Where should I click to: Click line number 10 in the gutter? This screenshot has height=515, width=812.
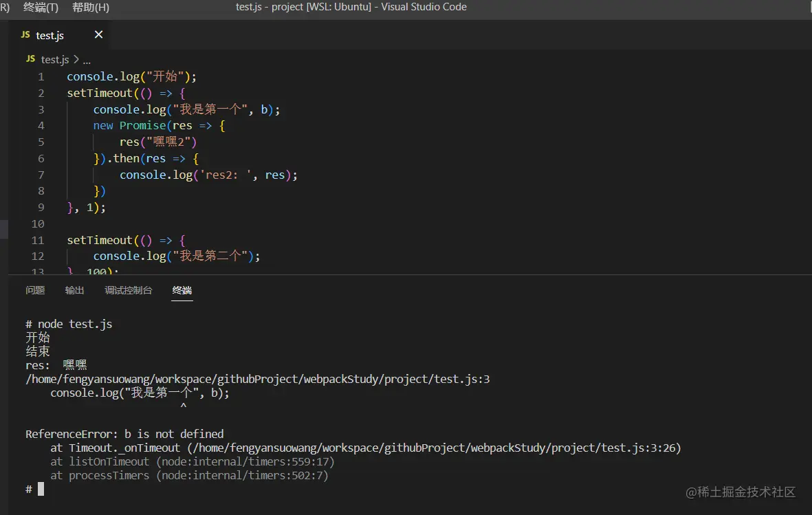(x=38, y=224)
